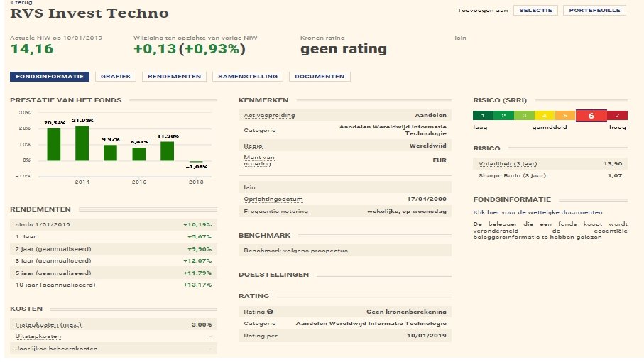Image resolution: width=644 pixels, height=362 pixels.
Task: Select SRRI risk level 5 swatch
Action: 565,116
